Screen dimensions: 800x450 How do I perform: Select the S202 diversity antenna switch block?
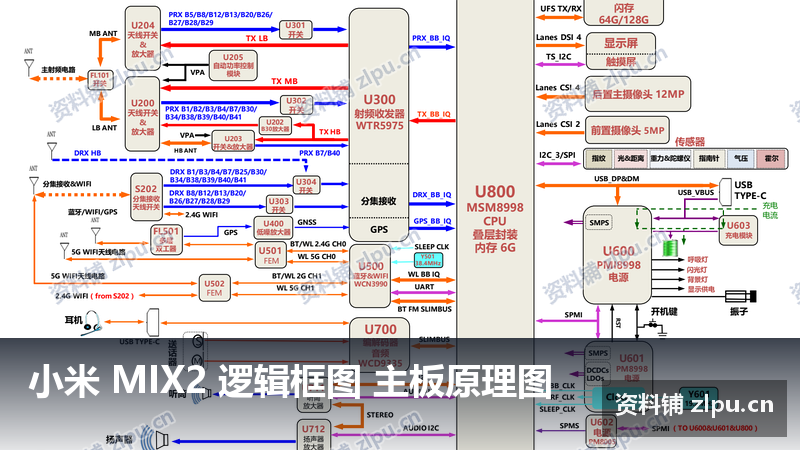pyautogui.click(x=146, y=197)
